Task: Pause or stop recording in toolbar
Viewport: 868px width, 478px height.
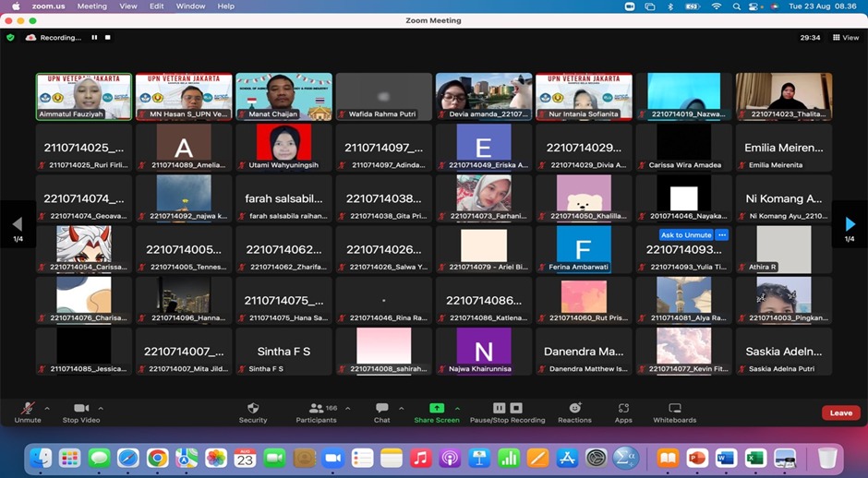Action: point(507,409)
